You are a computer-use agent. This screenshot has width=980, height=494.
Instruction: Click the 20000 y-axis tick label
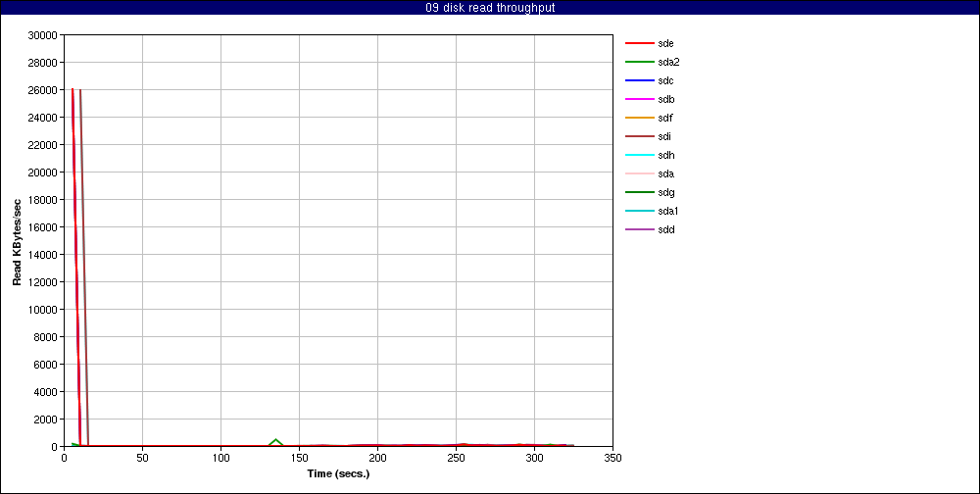coord(43,172)
